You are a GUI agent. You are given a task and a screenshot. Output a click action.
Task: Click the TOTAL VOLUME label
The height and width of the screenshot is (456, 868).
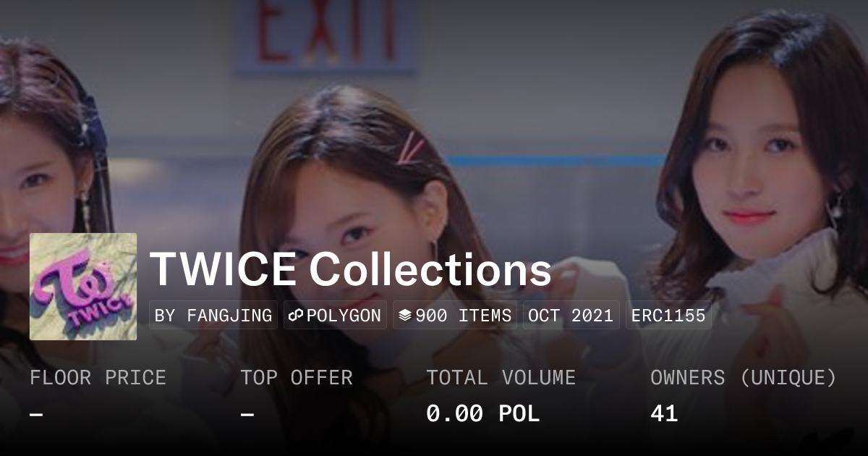pyautogui.click(x=501, y=377)
